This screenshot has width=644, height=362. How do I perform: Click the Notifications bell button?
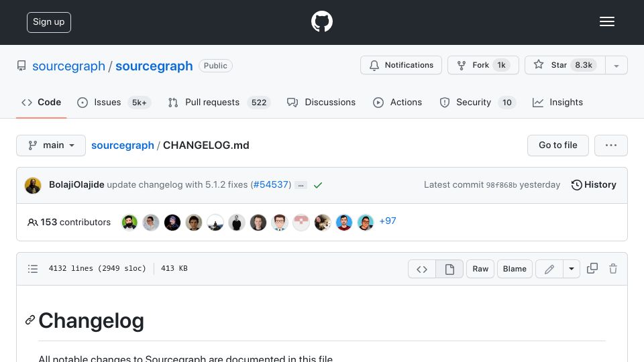[x=401, y=65]
